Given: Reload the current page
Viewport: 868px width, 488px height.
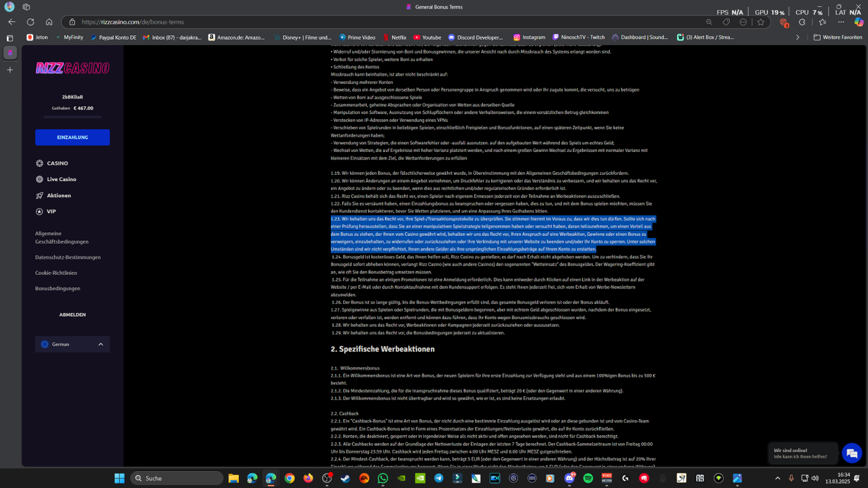Looking at the screenshot, I should pyautogui.click(x=30, y=22).
